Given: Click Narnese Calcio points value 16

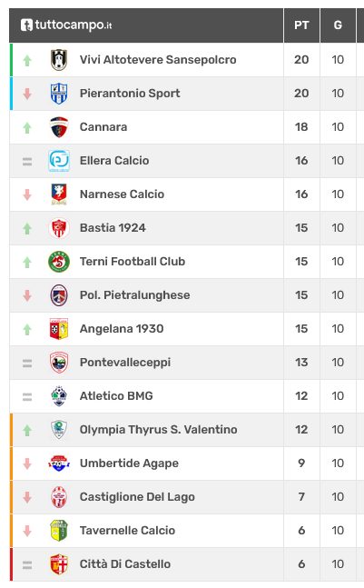Looking at the screenshot, I should (301, 194).
